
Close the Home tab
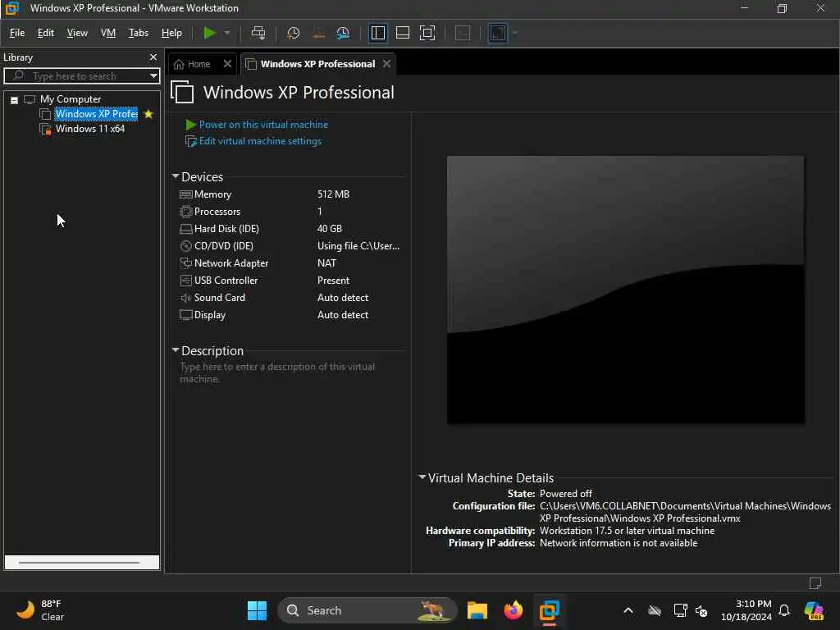(x=227, y=64)
